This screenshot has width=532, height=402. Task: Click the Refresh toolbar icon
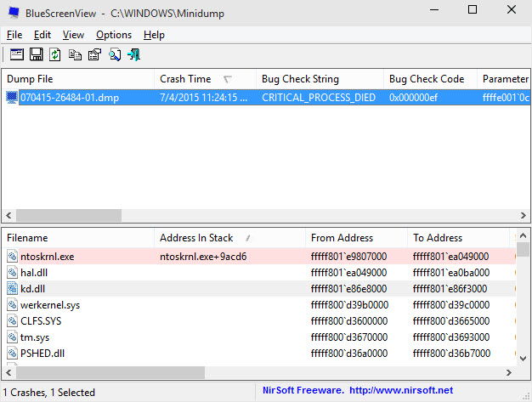(x=55, y=54)
